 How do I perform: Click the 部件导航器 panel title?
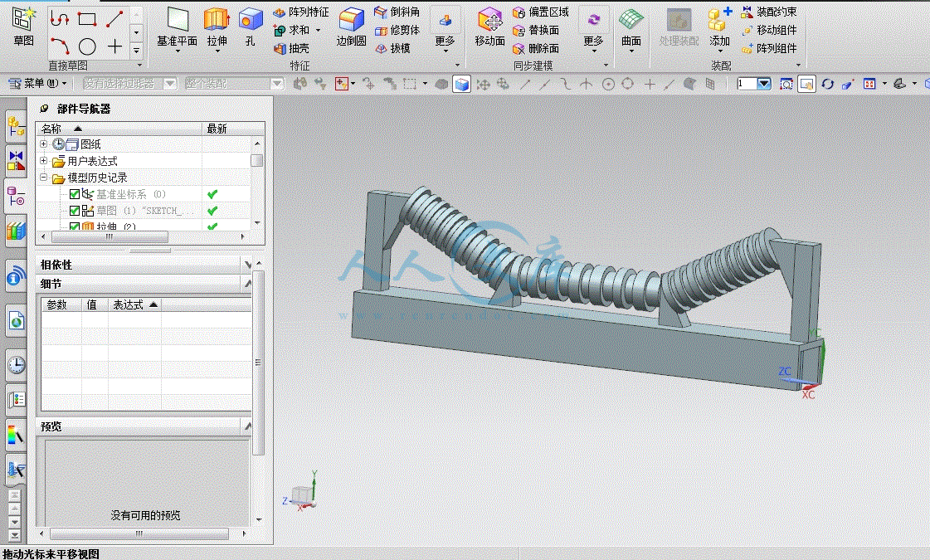pyautogui.click(x=84, y=110)
